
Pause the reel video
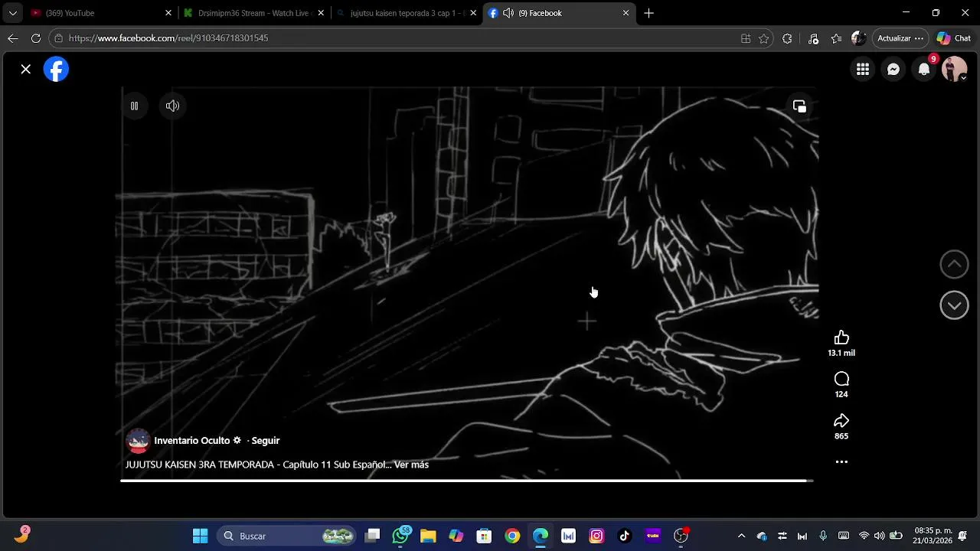coord(134,106)
